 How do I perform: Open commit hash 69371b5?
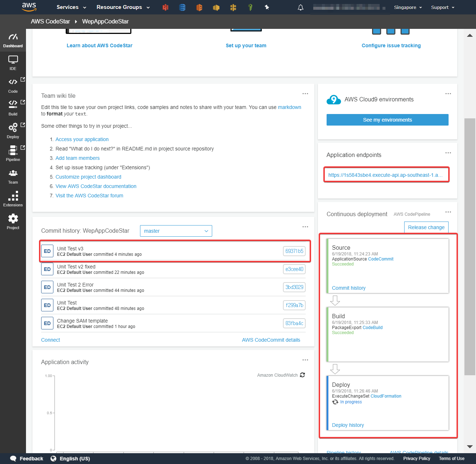tap(294, 251)
